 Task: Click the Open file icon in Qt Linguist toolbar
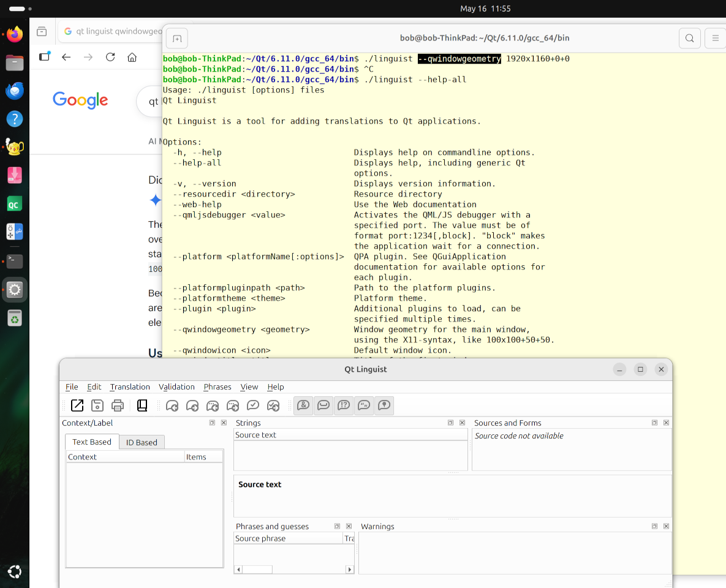tap(77, 405)
